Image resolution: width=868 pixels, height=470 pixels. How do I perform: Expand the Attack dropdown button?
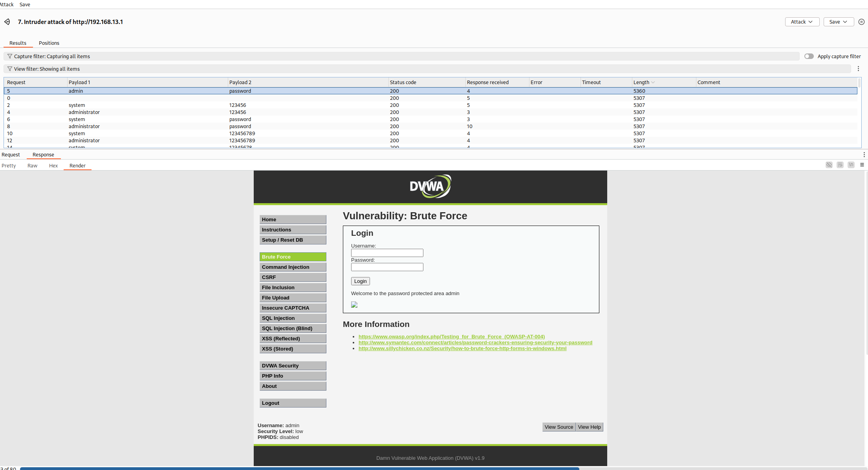802,22
